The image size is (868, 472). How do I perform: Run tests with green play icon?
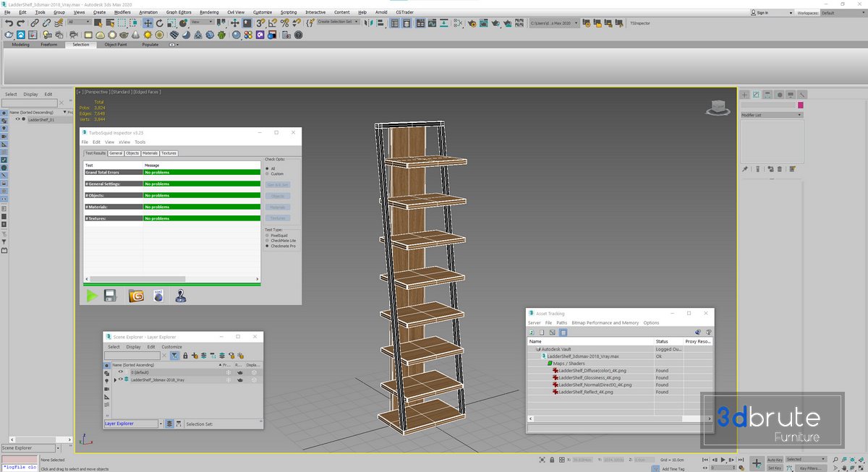(92, 295)
